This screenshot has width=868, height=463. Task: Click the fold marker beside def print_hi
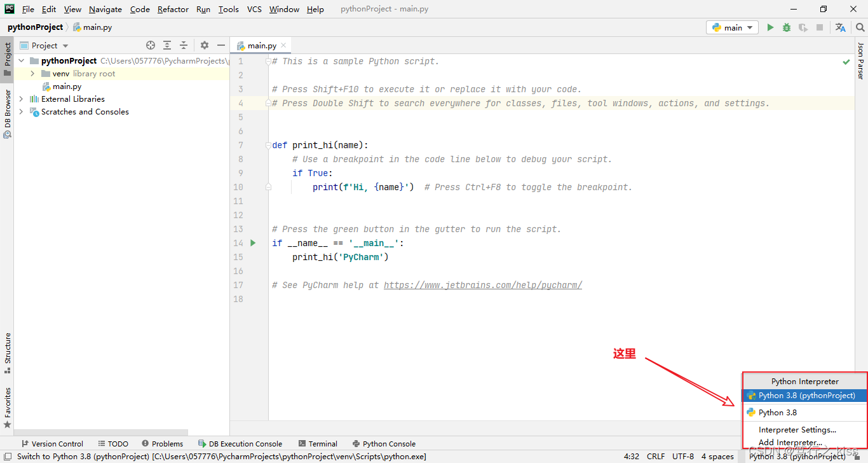[x=269, y=145]
